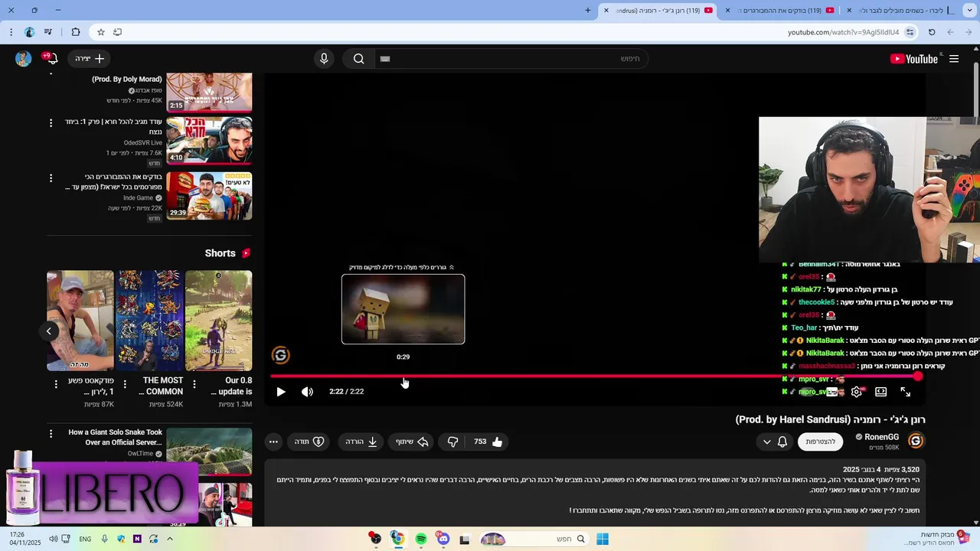Screen dimensions: 980x551
Task: Open options for OdedSVR Live video
Action: click(x=51, y=122)
